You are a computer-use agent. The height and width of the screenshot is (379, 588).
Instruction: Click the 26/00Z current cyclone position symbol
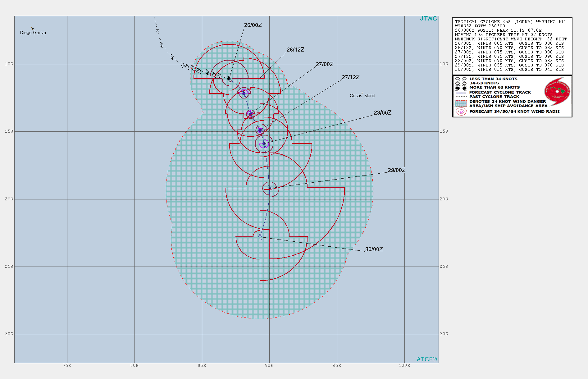coord(229,79)
